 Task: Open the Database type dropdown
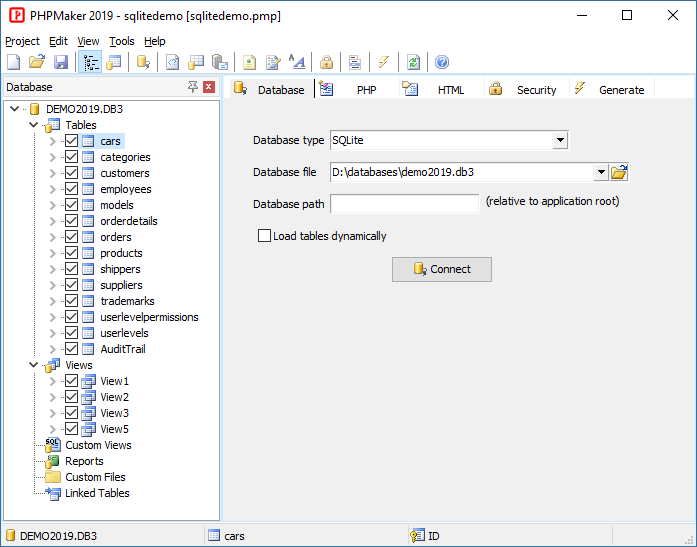(x=560, y=140)
